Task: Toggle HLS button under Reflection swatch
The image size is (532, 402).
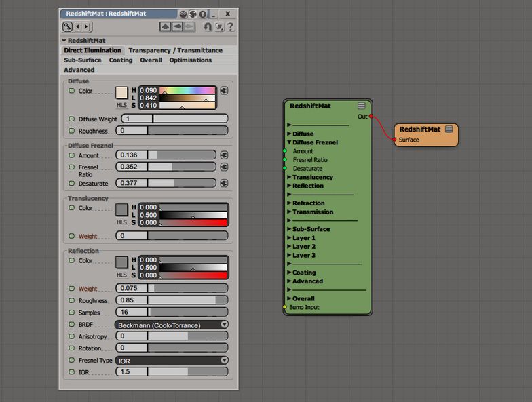Action: point(121,275)
